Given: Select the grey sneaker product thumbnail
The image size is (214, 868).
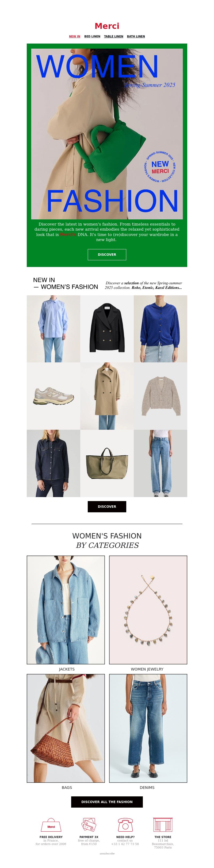Looking at the screenshot, I should click(53, 396).
